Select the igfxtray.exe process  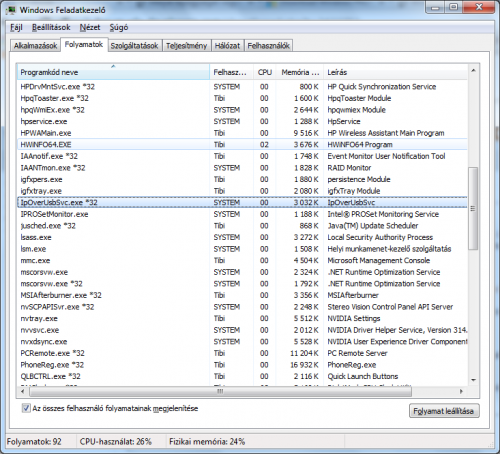tap(242, 191)
